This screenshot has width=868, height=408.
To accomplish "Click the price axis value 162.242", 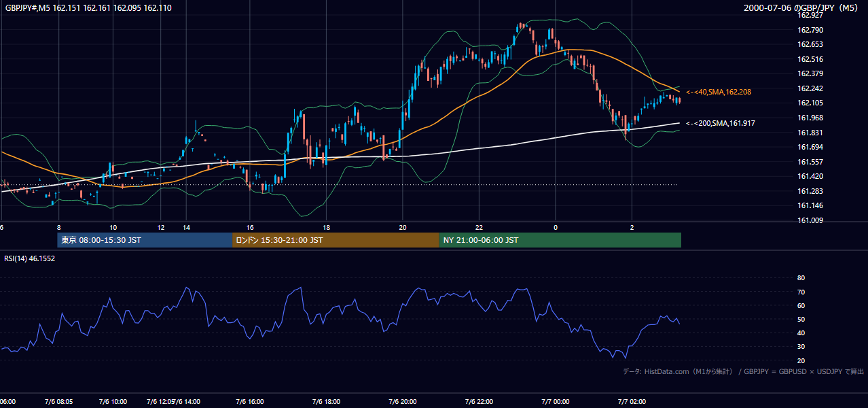I will pyautogui.click(x=810, y=88).
